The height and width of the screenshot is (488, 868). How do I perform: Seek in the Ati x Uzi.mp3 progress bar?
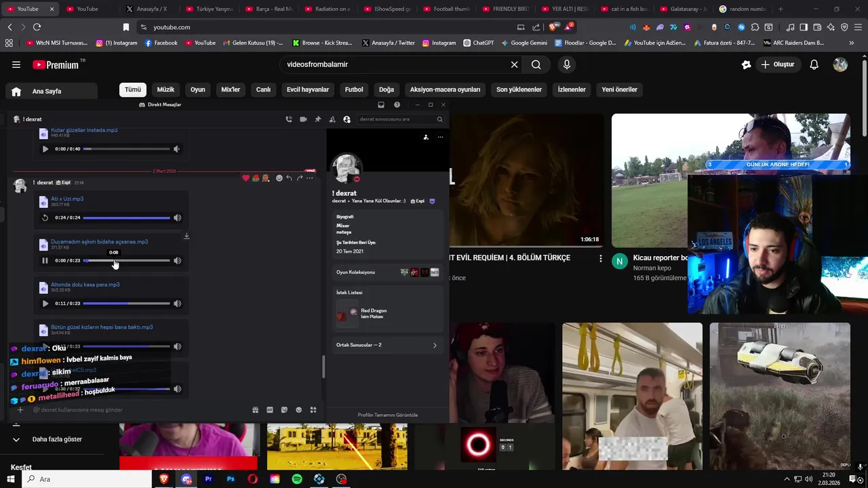pyautogui.click(x=126, y=218)
